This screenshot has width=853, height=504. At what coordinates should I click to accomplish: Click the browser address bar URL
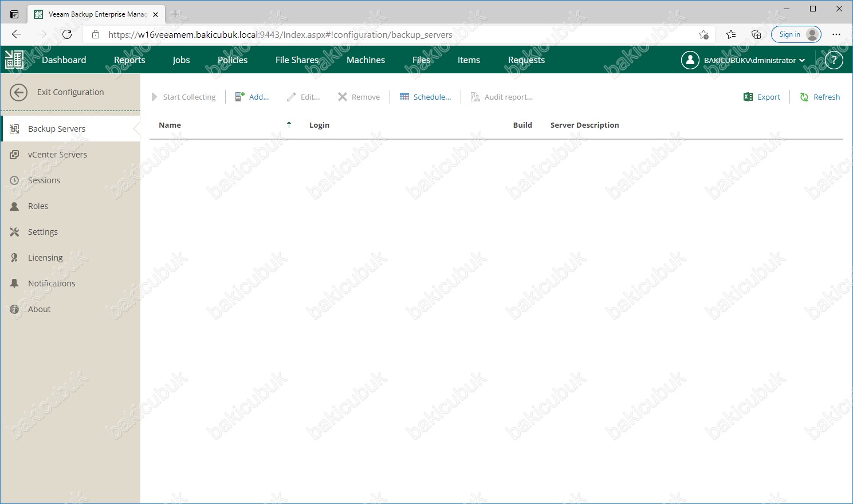[280, 34]
